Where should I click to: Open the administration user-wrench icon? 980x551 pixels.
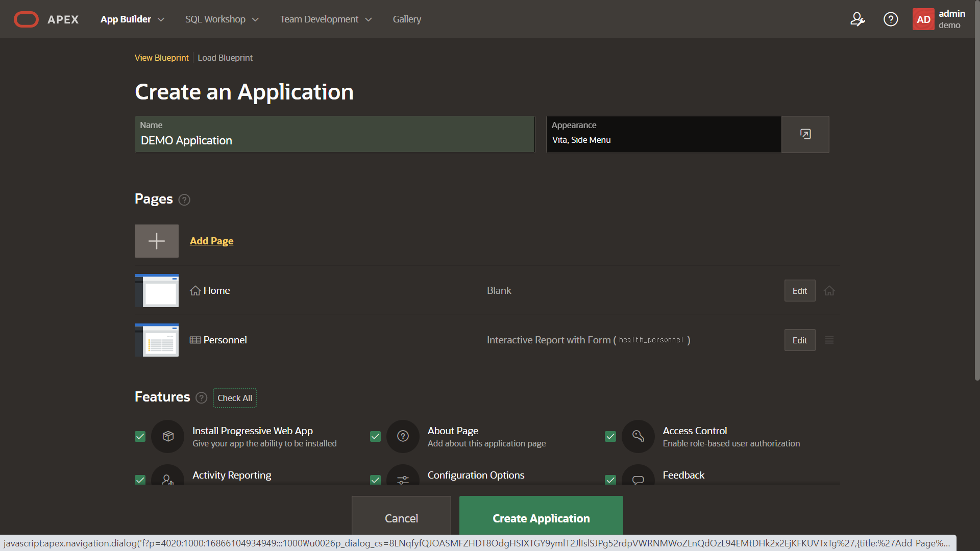(x=857, y=19)
